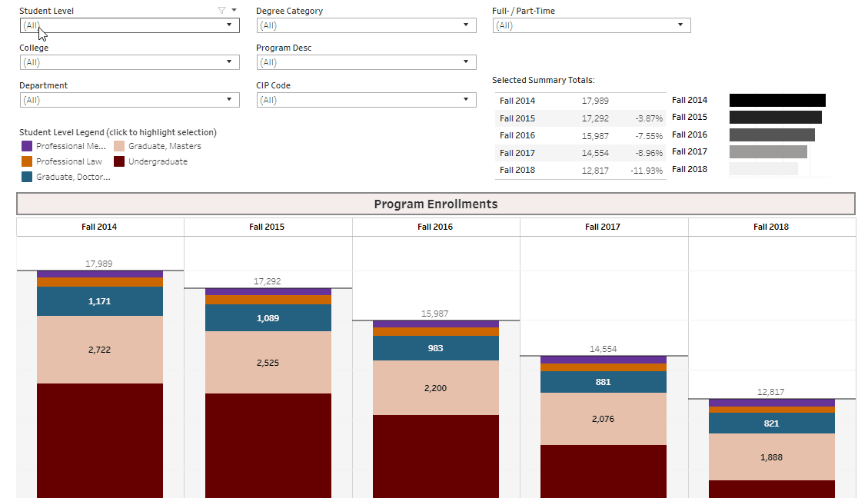Click the dark red Undergraduate legend swatch
The image size is (868, 498).
pos(118,161)
